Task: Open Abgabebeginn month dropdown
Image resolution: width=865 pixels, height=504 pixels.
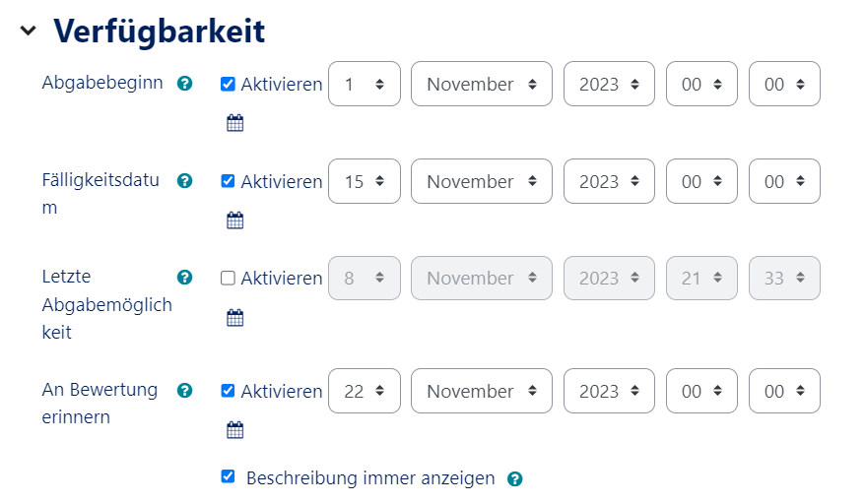Action: click(x=482, y=85)
